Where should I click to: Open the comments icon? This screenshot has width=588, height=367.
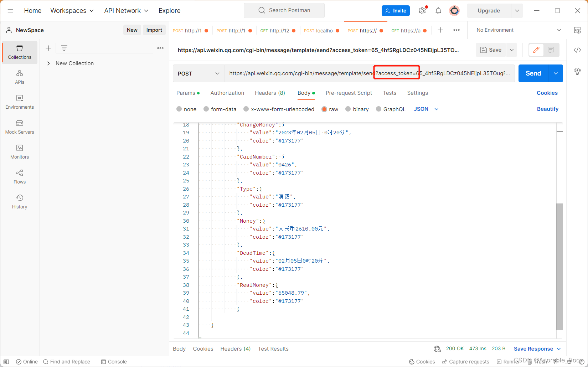551,50
